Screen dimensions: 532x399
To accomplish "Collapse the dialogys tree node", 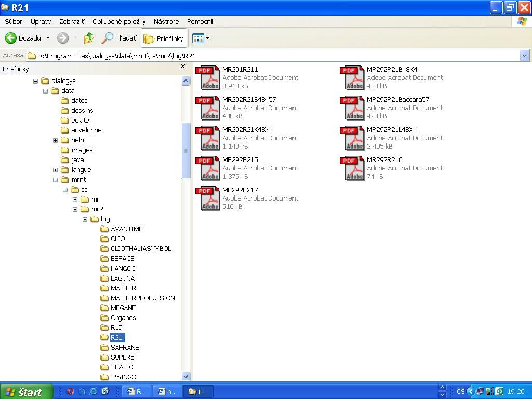I will [36, 81].
